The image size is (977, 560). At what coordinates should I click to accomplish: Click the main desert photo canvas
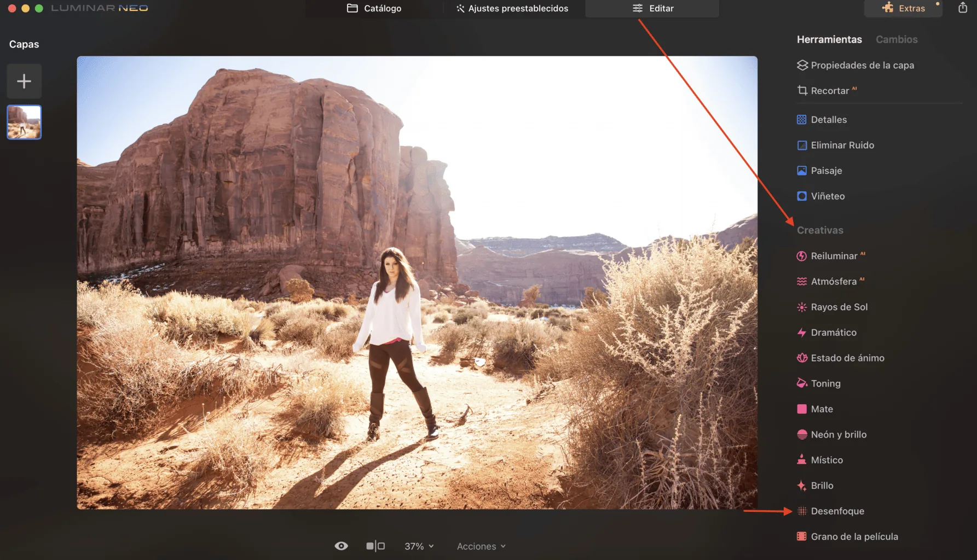point(417,283)
